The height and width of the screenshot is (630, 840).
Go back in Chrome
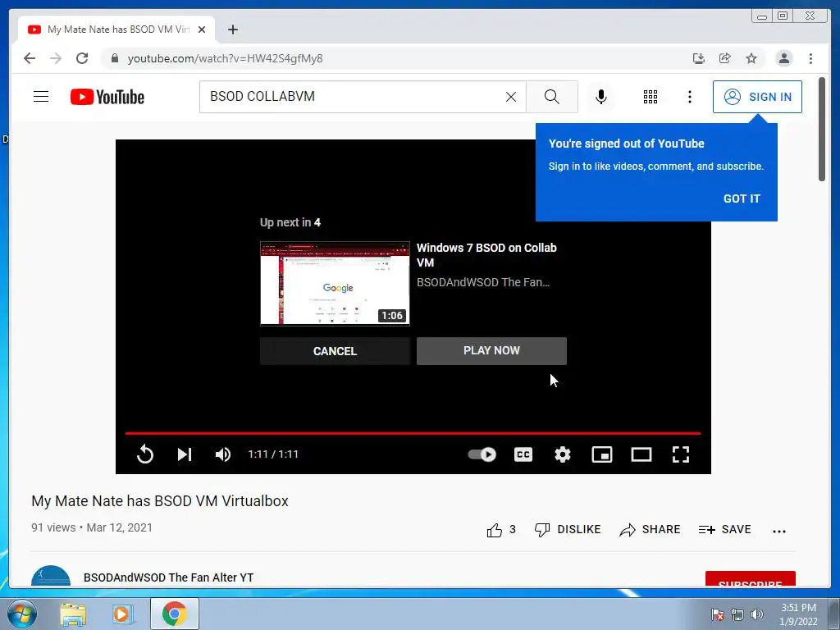[30, 58]
